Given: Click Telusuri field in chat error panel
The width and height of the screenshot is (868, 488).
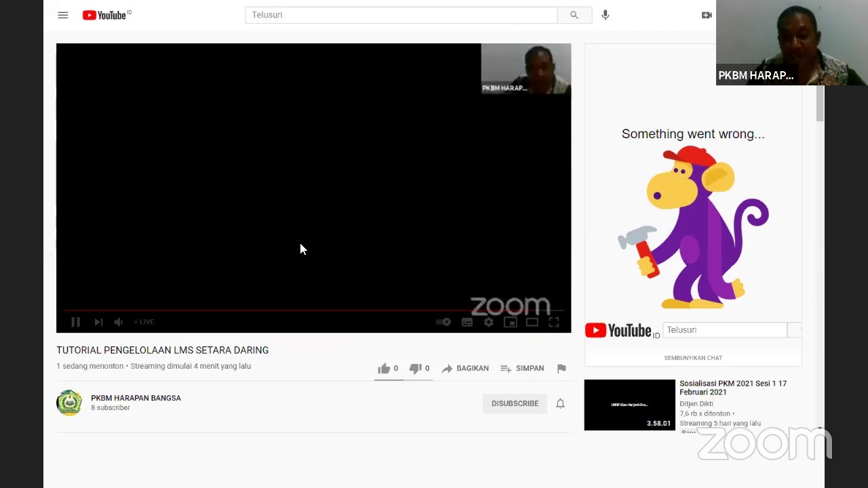Looking at the screenshot, I should pyautogui.click(x=724, y=330).
